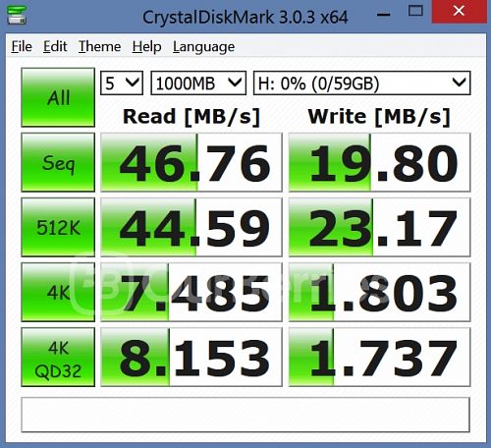The height and width of the screenshot is (448, 491).
Task: Minimize the CrystalDiskMark window
Action: pyautogui.click(x=383, y=15)
